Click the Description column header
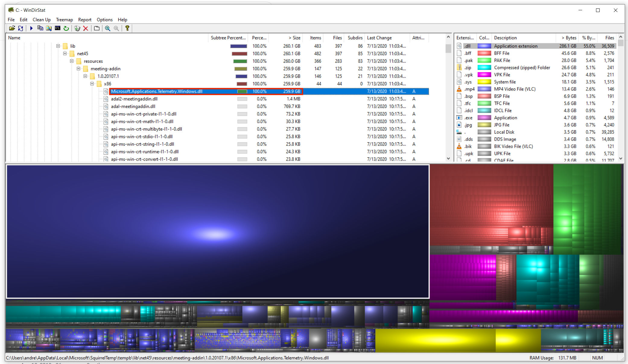 (505, 38)
